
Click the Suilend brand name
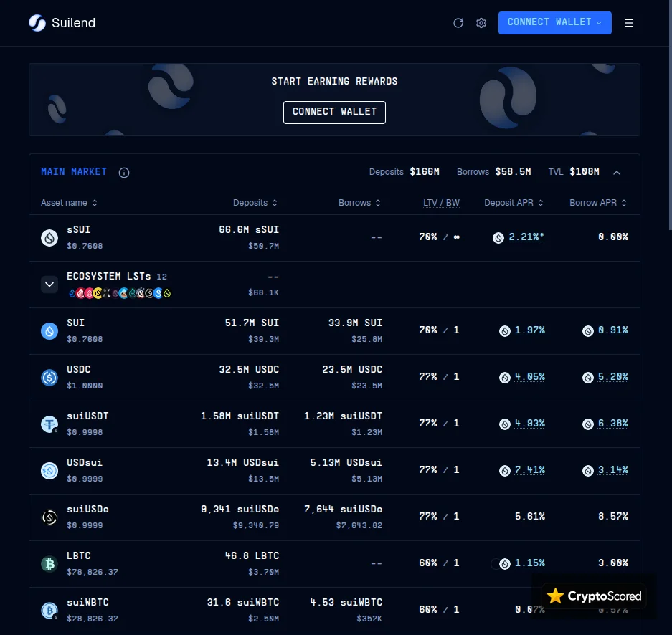(x=73, y=23)
